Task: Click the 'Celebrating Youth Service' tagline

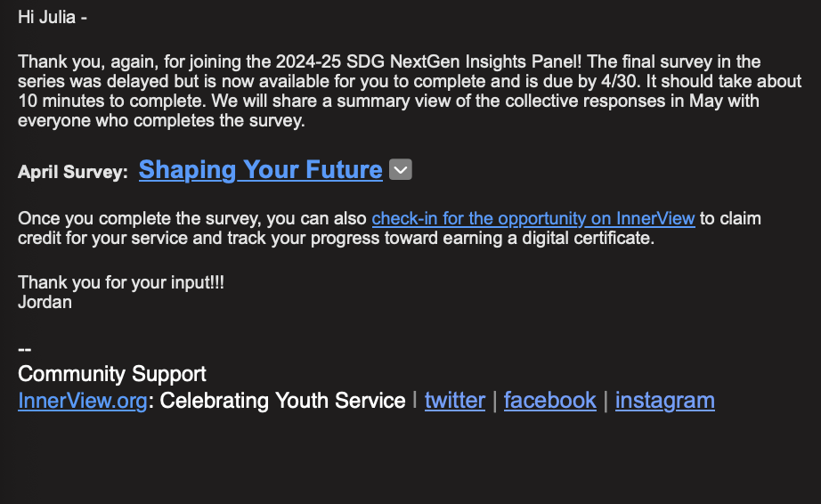Action: point(282,401)
